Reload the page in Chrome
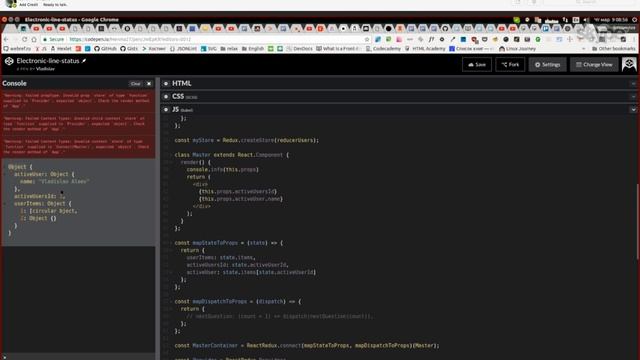This screenshot has width=640, height=360. 24,39
